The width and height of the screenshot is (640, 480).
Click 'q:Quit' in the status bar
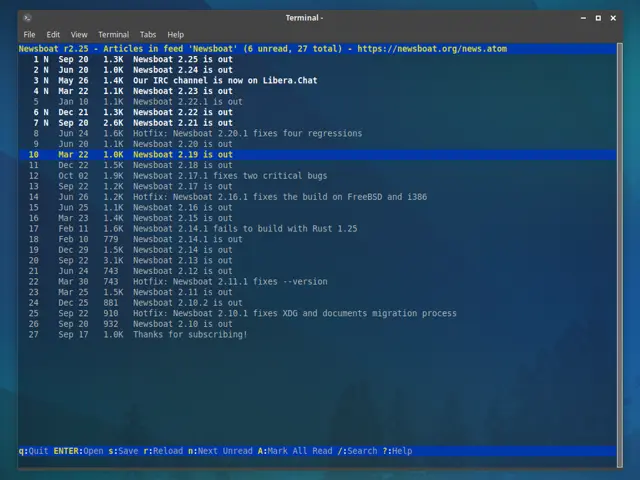click(33, 451)
